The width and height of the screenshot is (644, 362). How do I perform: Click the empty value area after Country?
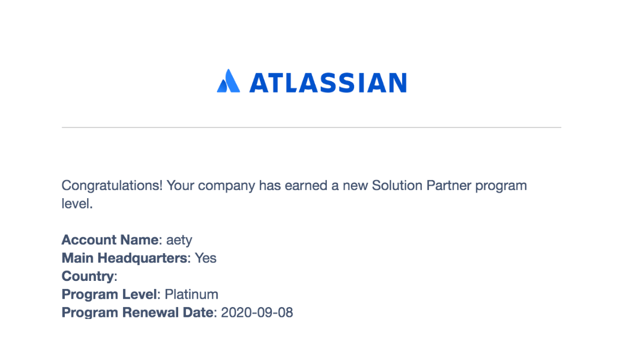click(165, 276)
